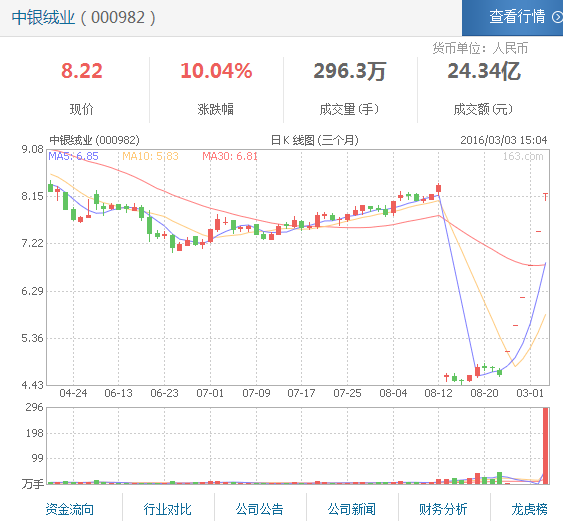Click the 成交量(手) label
The image size is (563, 521).
click(349, 109)
